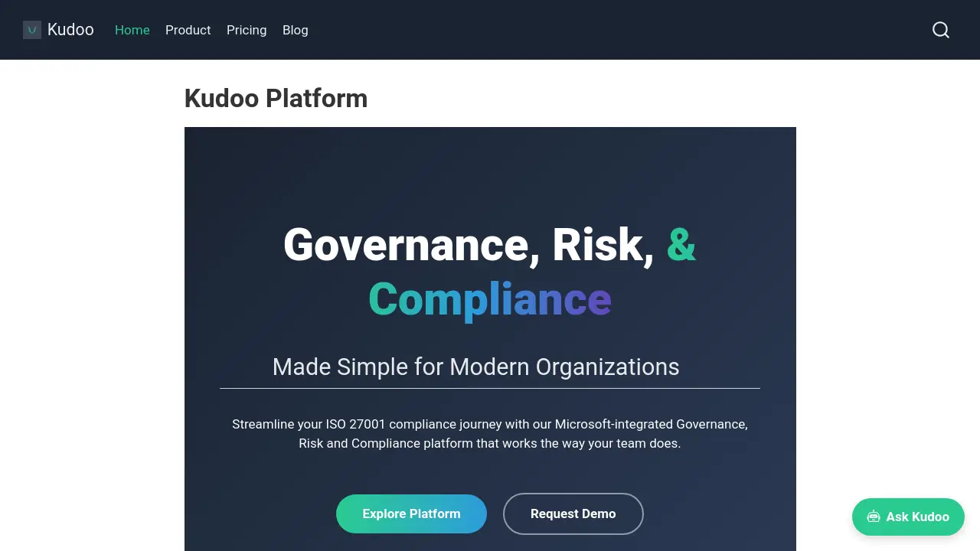
Task: Click empty area of top navigation bar
Action: (x=612, y=30)
